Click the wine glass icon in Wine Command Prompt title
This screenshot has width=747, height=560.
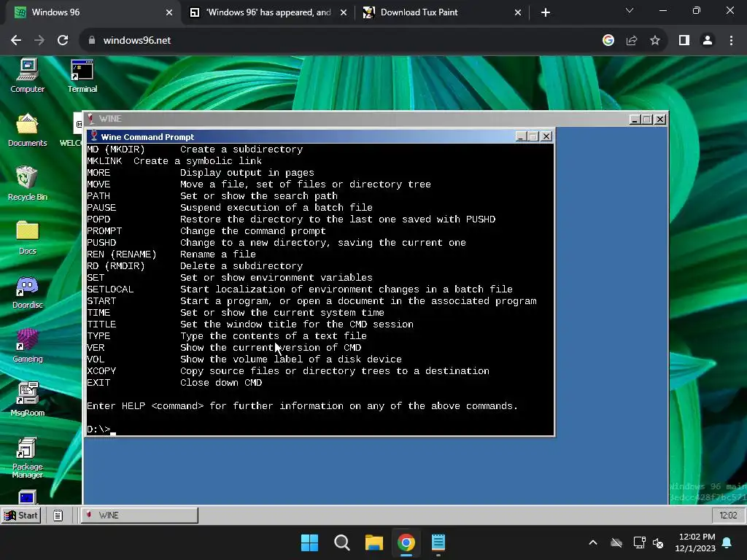pyautogui.click(x=94, y=136)
